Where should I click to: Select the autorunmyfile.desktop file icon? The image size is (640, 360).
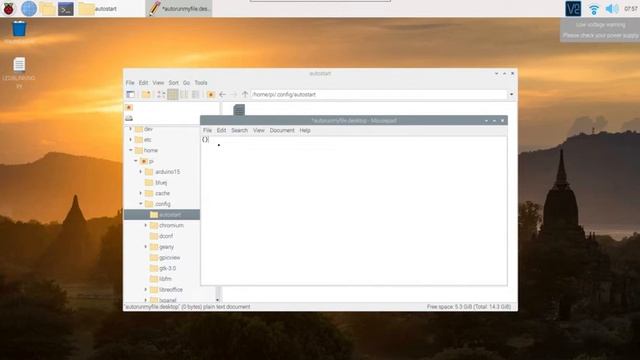pos(239,110)
